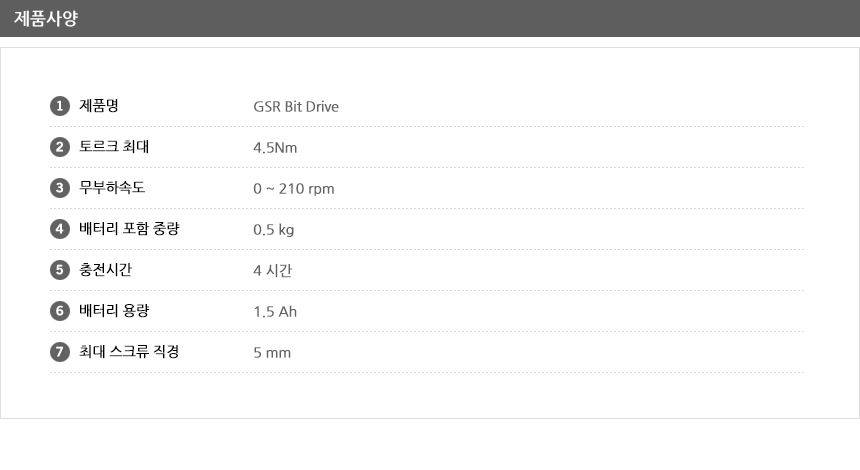Select the 1.5 Ah battery capacity value
Image resolution: width=860 pixels, height=470 pixels.
275,312
